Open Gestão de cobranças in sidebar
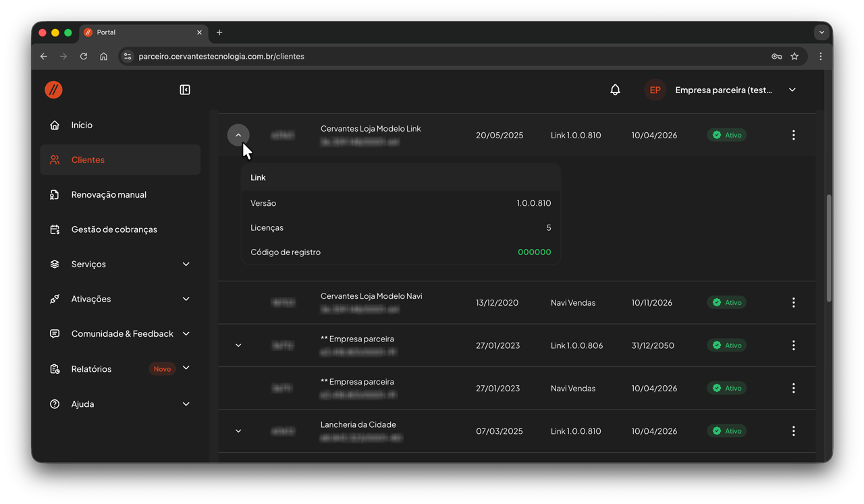Image resolution: width=864 pixels, height=504 pixels. point(114,229)
